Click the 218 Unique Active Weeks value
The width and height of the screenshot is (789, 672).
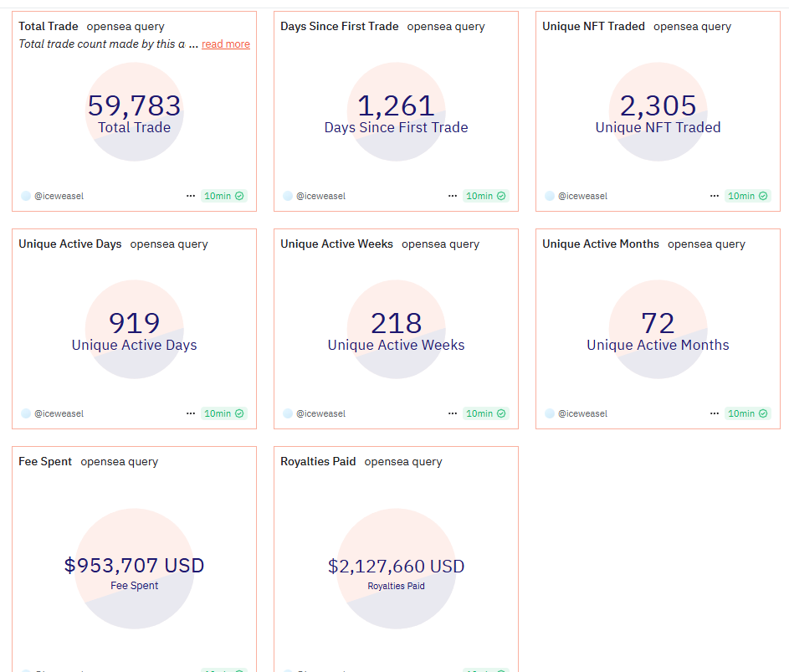[x=396, y=323]
